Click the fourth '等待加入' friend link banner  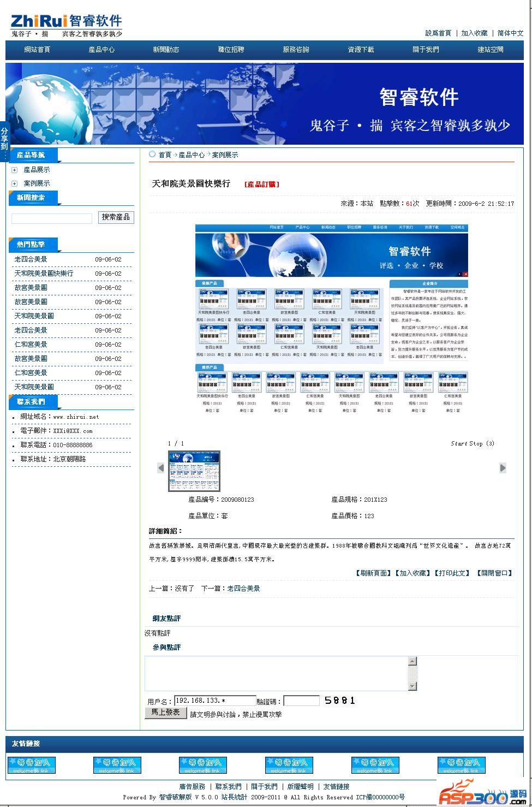coord(289,765)
